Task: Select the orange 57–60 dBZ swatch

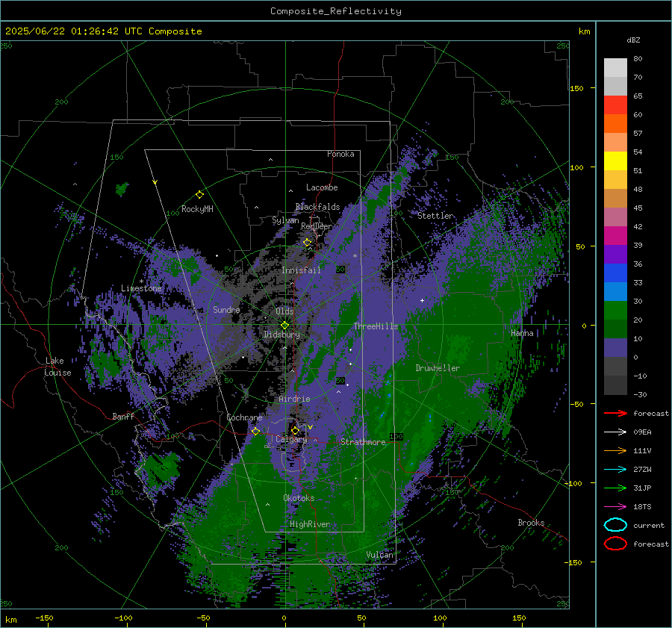Action: pyautogui.click(x=615, y=124)
